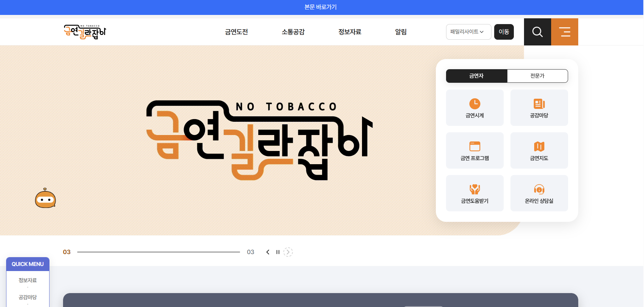The width and height of the screenshot is (644, 307).
Task: Open the 금연도전 menu
Action: (x=237, y=32)
